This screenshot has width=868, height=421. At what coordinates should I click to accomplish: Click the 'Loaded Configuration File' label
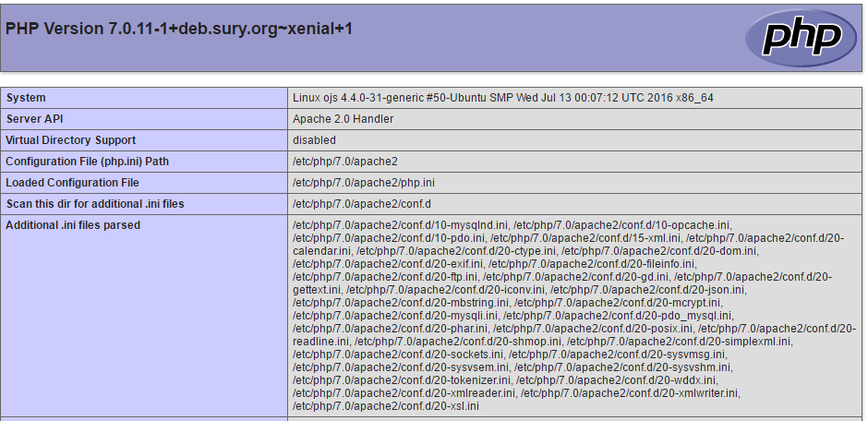72,183
